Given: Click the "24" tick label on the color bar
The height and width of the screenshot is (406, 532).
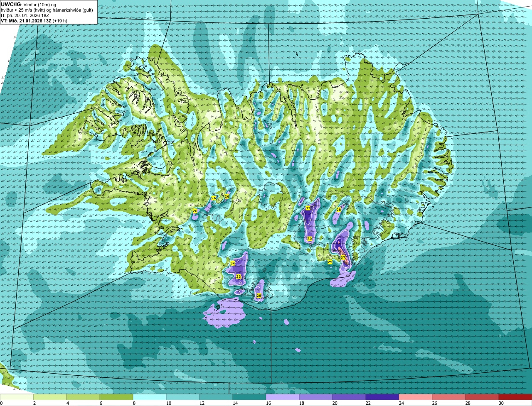Looking at the screenshot, I should [401, 403].
